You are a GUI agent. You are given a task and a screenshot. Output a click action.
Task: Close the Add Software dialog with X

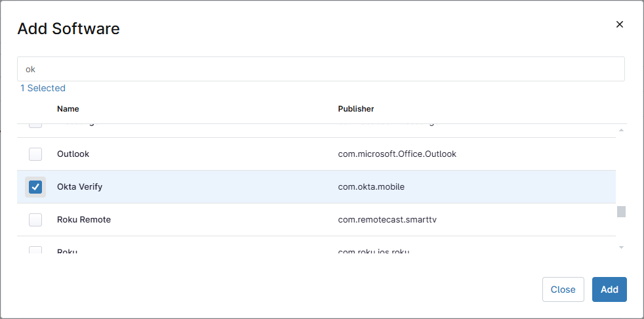click(619, 24)
